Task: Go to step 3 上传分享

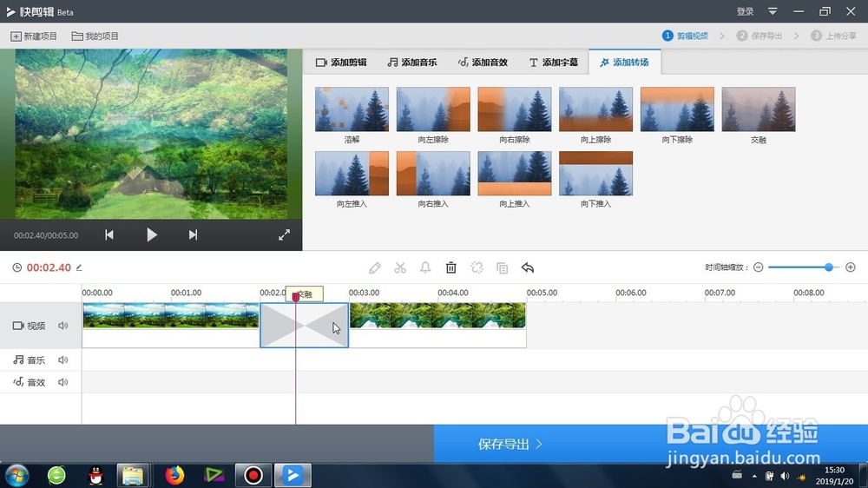Action: [833, 36]
